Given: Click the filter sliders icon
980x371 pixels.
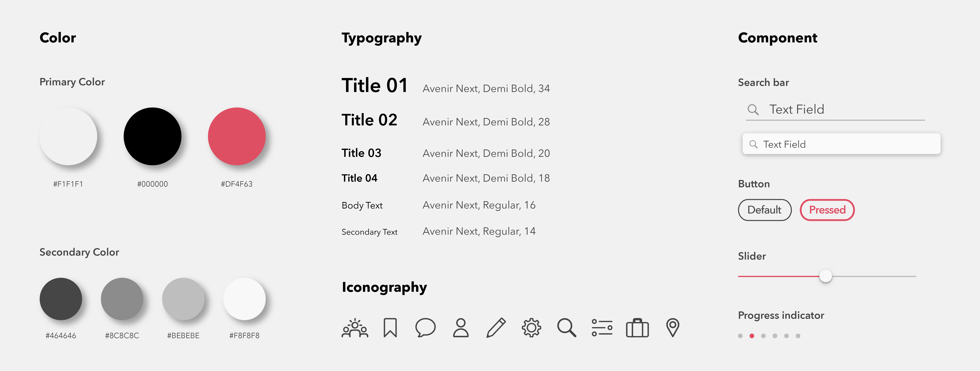Looking at the screenshot, I should (x=602, y=328).
